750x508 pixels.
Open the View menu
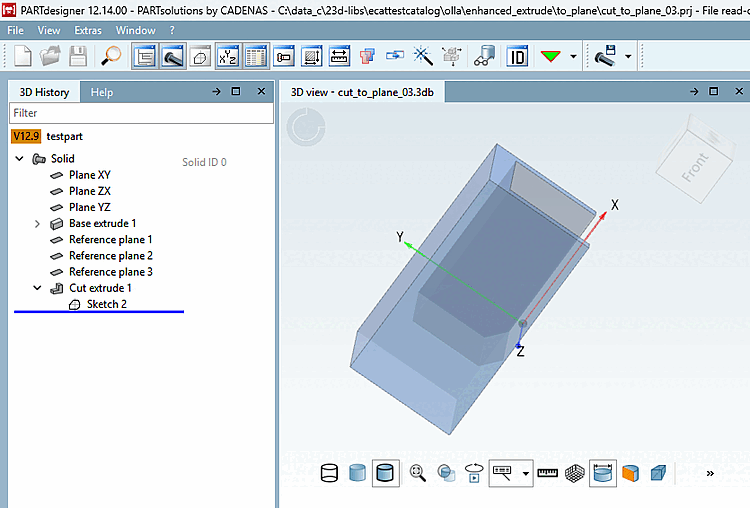49,30
